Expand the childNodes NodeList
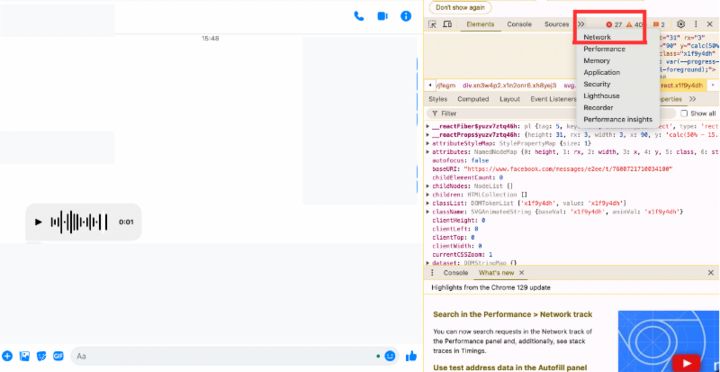 pos(428,186)
